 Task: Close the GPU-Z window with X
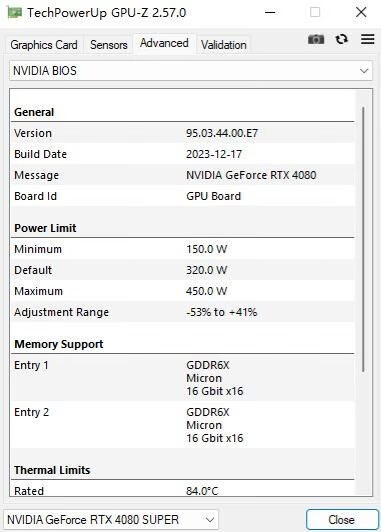[361, 13]
